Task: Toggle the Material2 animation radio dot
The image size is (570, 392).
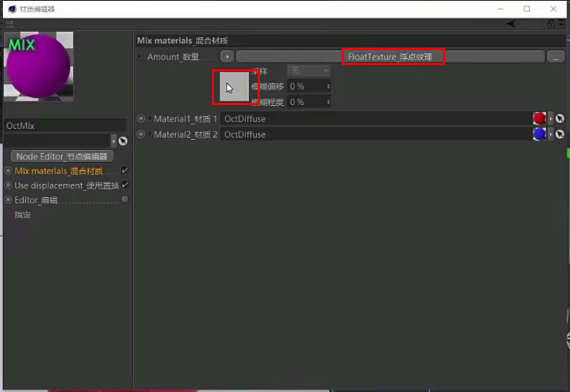Action: (x=141, y=134)
